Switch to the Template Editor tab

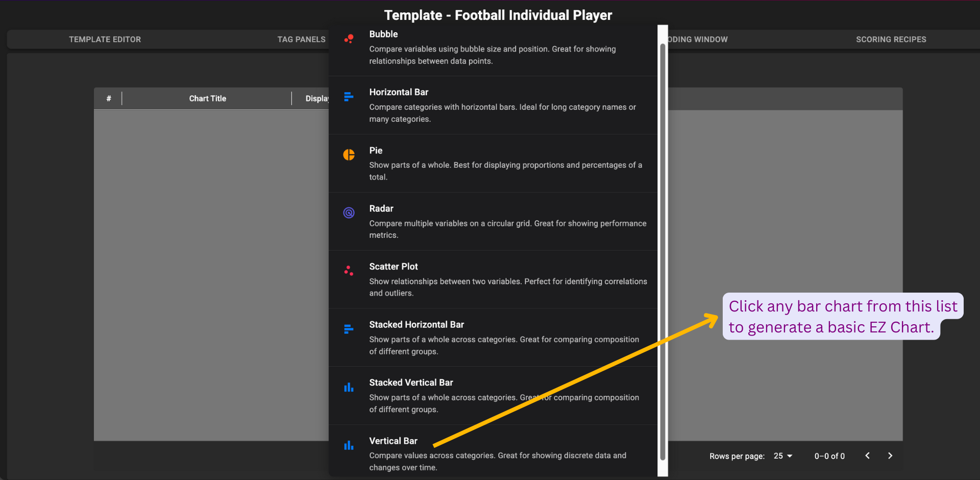(x=105, y=39)
